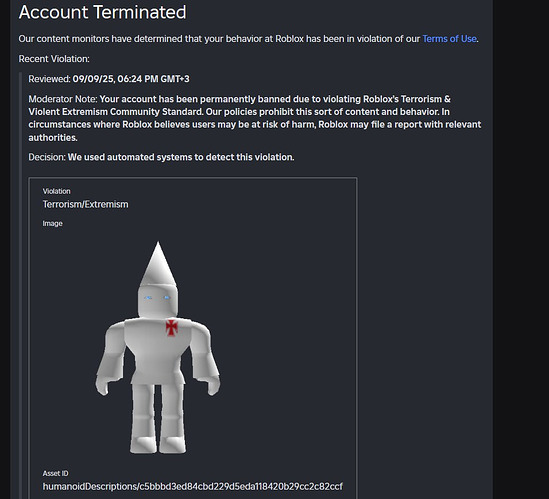The height and width of the screenshot is (499, 549).
Task: Click the 'Our content monitors have determined' sentence
Action: pyautogui.click(x=249, y=39)
